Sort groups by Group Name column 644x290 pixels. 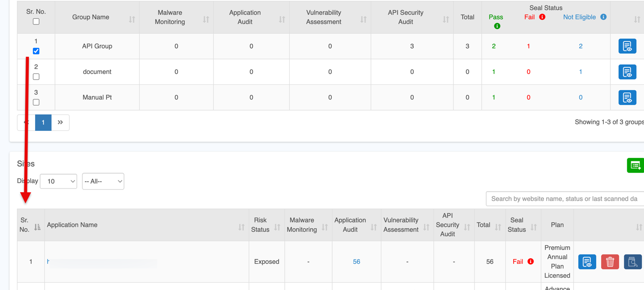click(132, 19)
